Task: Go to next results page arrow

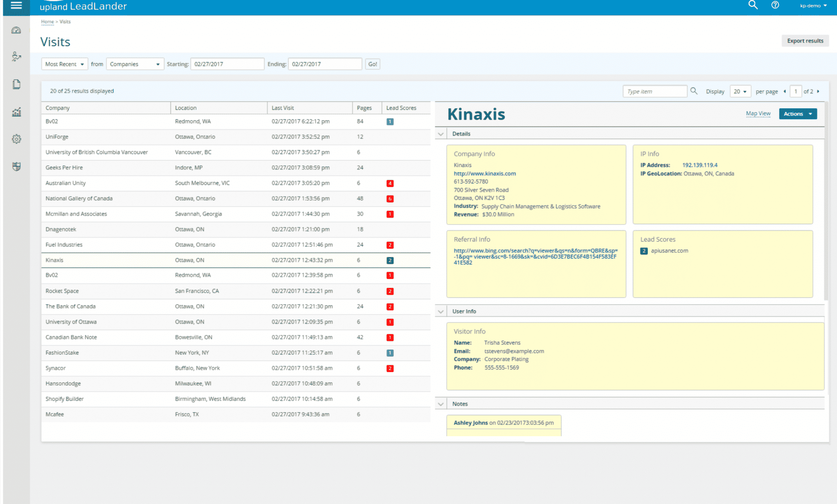Action: point(818,91)
